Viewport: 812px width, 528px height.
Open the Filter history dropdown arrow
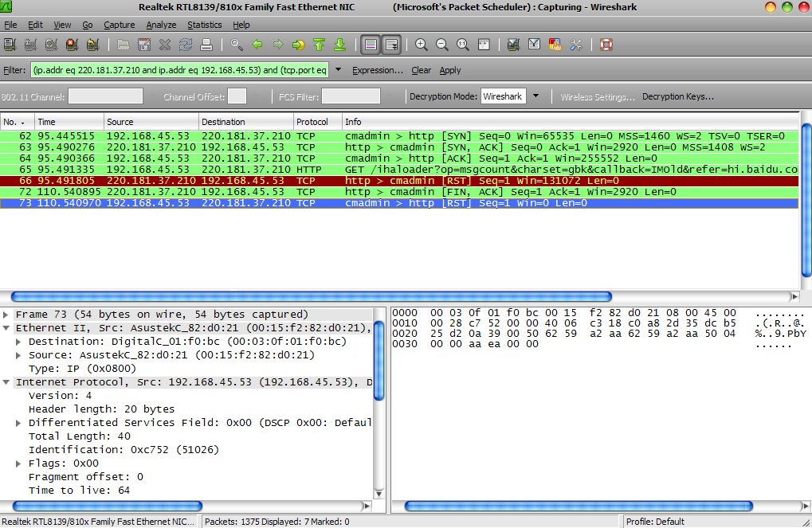[338, 70]
